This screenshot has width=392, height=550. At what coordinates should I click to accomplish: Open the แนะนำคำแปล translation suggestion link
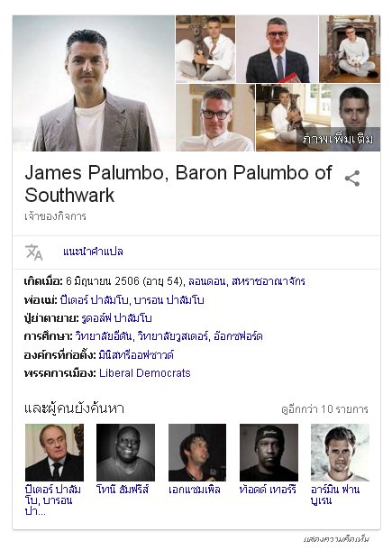pyautogui.click(x=93, y=252)
